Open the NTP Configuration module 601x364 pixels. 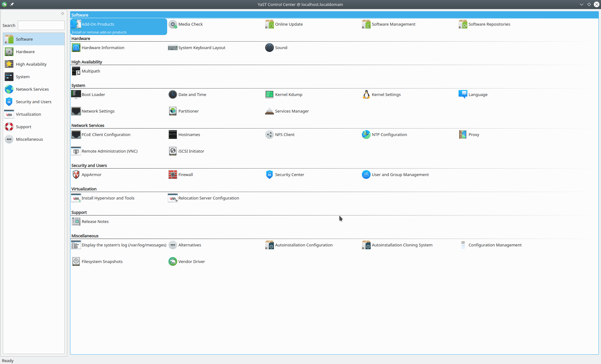[389, 134]
